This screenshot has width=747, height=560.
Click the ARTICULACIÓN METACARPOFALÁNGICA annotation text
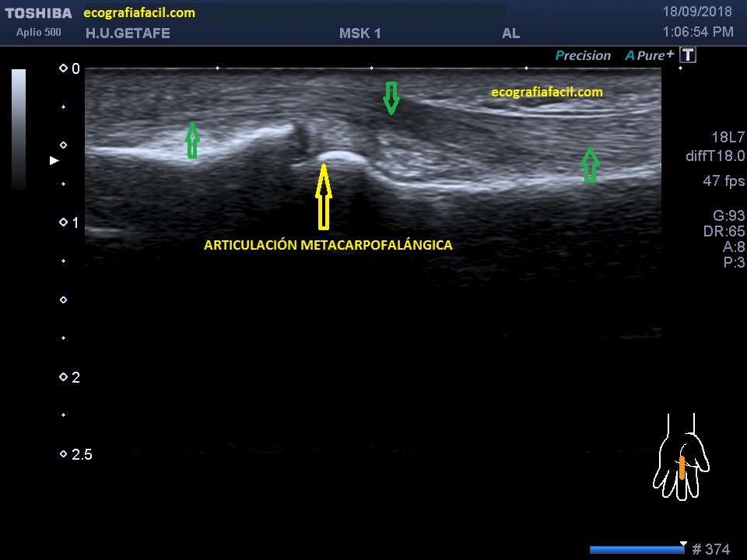click(x=328, y=245)
